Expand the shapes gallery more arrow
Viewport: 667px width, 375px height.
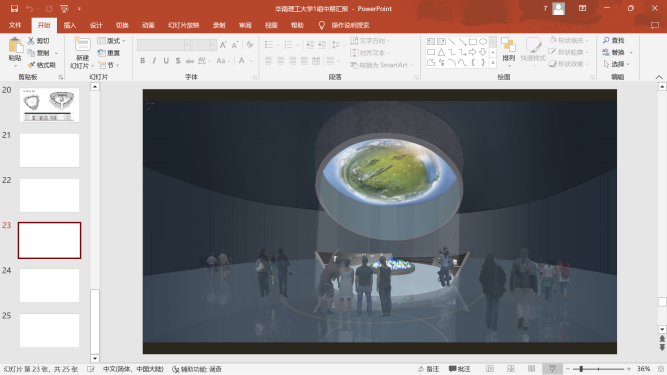coord(493,63)
